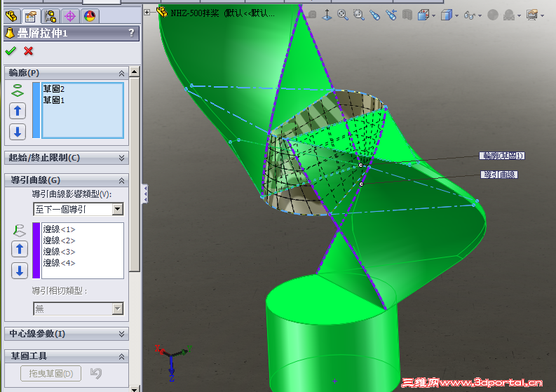Select 草圖2 in the profiles list
556x392 pixels.
tap(53, 88)
